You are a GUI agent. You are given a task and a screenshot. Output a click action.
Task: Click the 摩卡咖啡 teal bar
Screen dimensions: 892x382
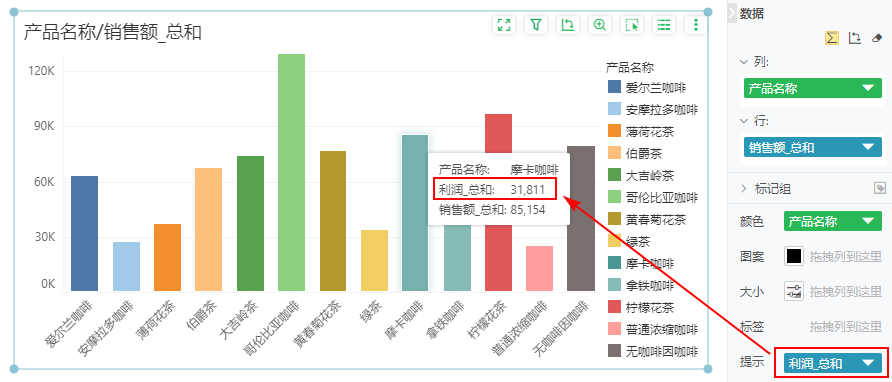415,213
